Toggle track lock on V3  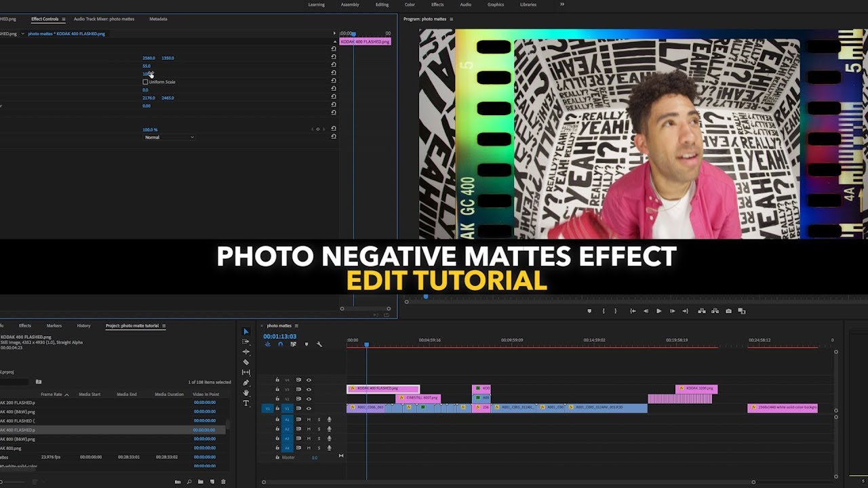[277, 390]
